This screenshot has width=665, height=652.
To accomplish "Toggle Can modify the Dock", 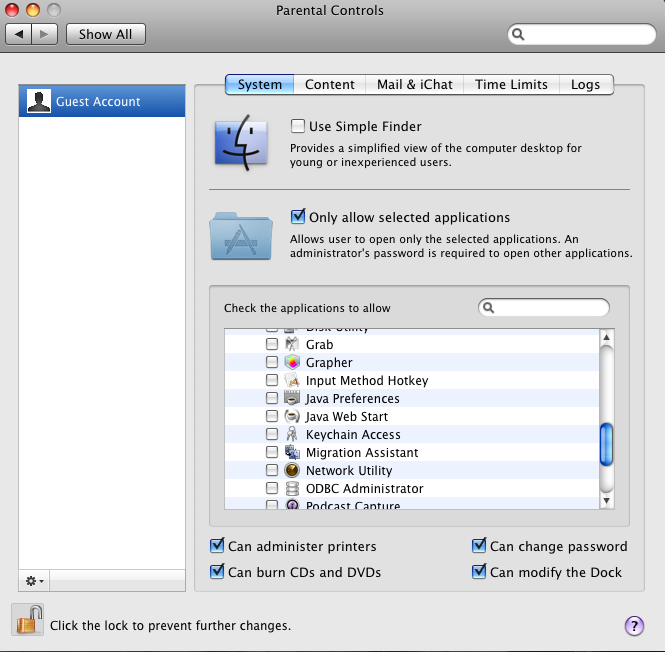I will click(x=479, y=571).
